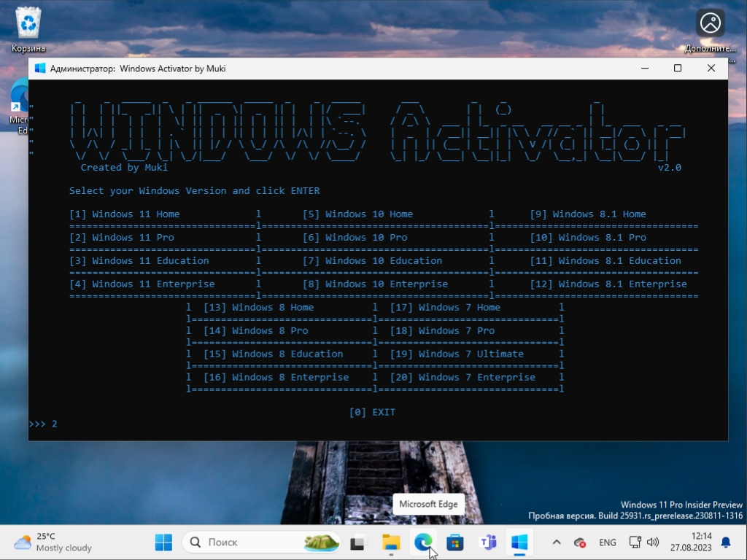Click the Дополните... desktop icon
747x560 pixels.
click(711, 29)
